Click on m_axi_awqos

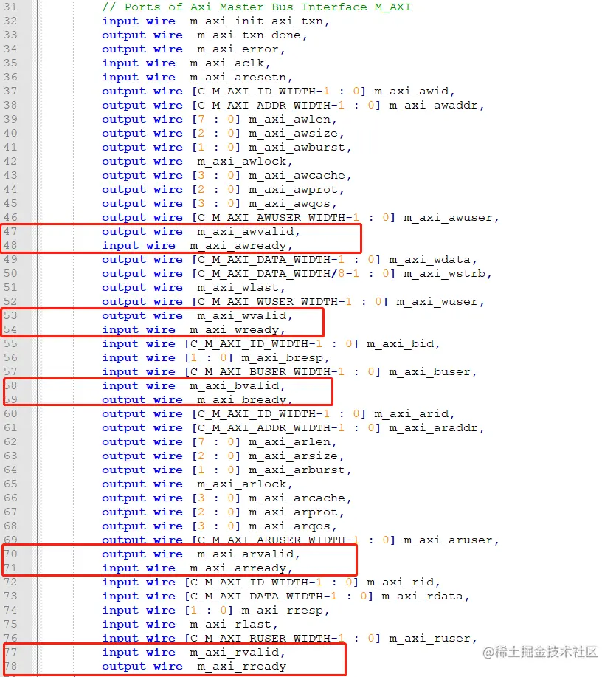289,203
